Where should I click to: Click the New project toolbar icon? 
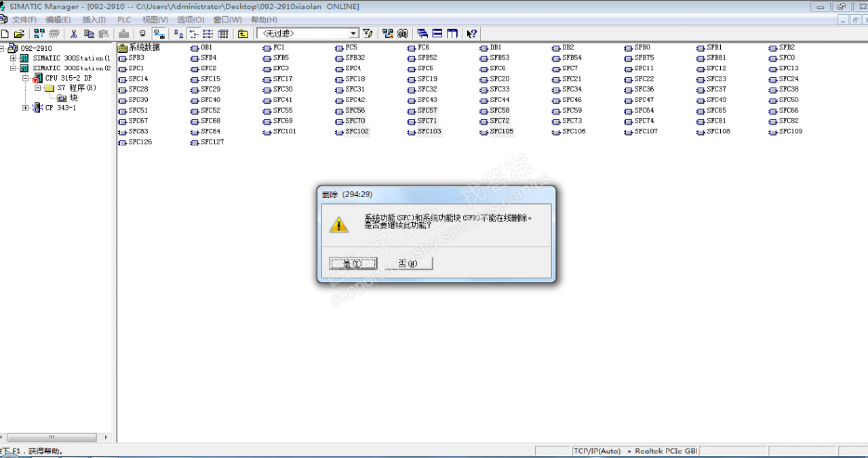5,33
